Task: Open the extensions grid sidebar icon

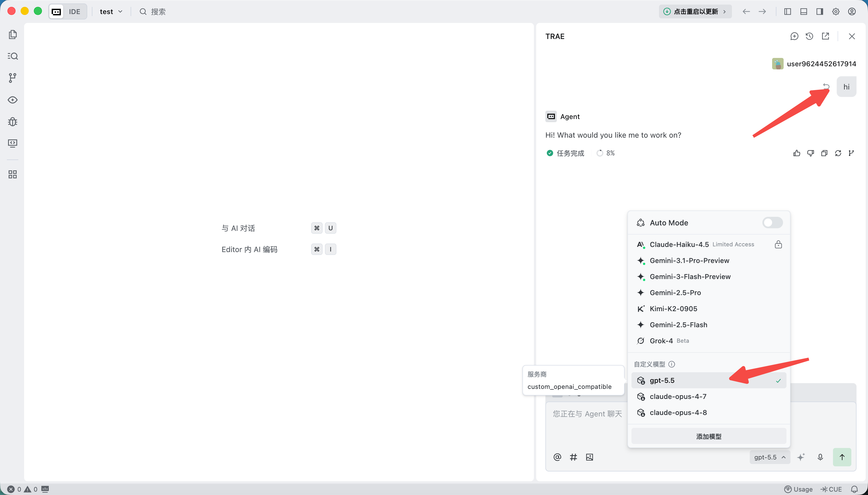Action: [x=13, y=174]
